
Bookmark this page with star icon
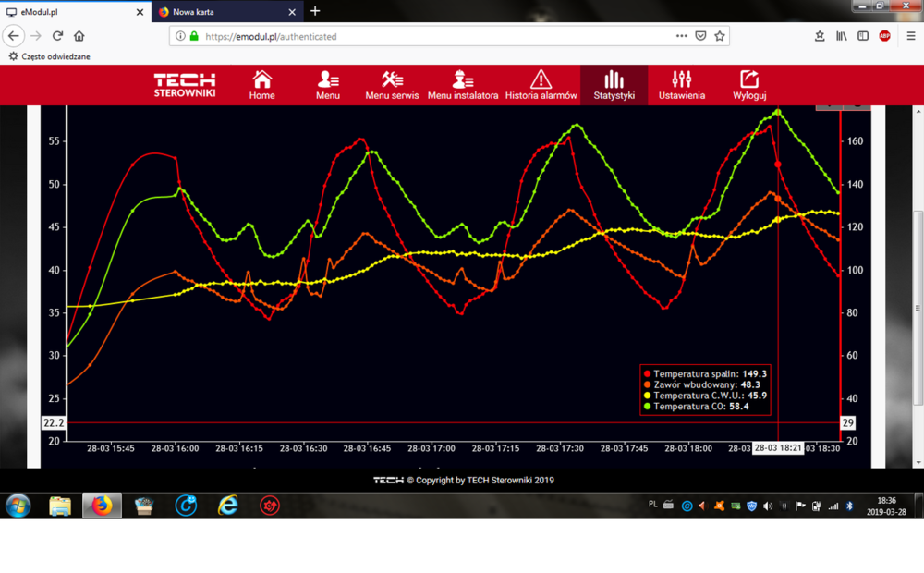tap(720, 36)
